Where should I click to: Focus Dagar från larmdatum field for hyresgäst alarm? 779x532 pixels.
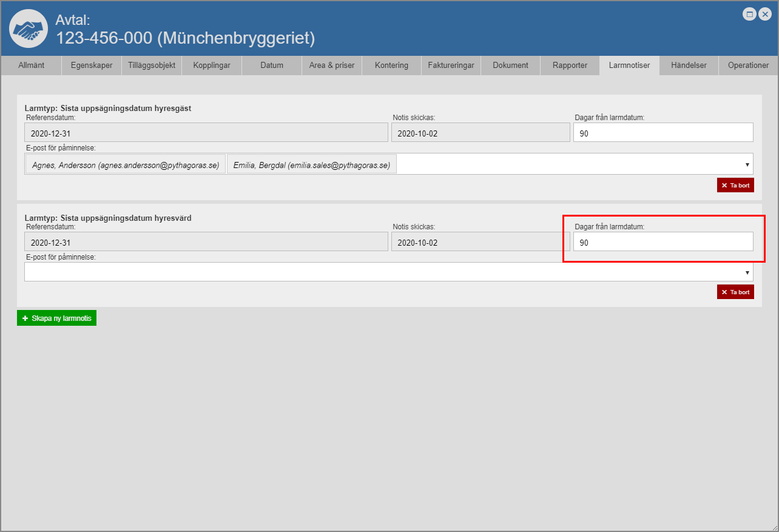tap(663, 133)
